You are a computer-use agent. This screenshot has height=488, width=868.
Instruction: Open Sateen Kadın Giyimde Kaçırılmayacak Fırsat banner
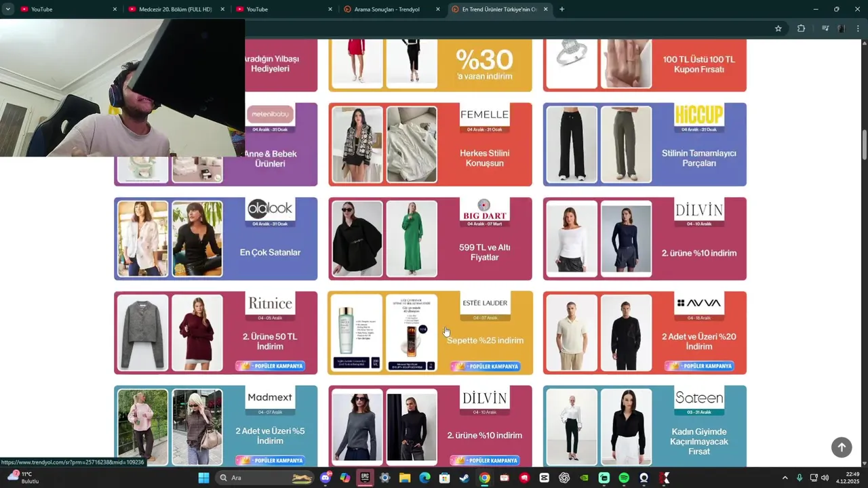pos(644,426)
